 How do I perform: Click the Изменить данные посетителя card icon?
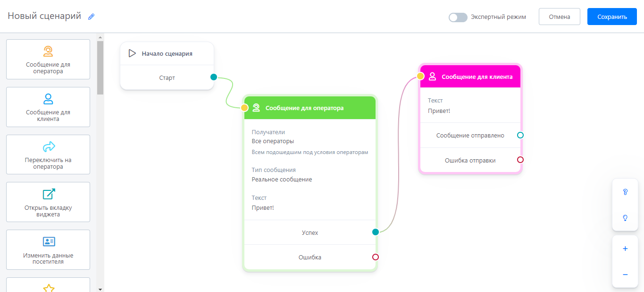pyautogui.click(x=49, y=242)
